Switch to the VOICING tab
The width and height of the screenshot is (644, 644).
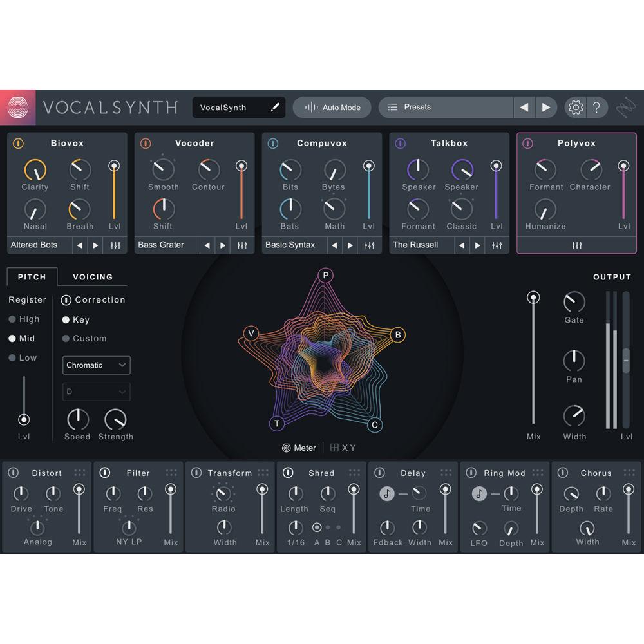[x=92, y=277]
